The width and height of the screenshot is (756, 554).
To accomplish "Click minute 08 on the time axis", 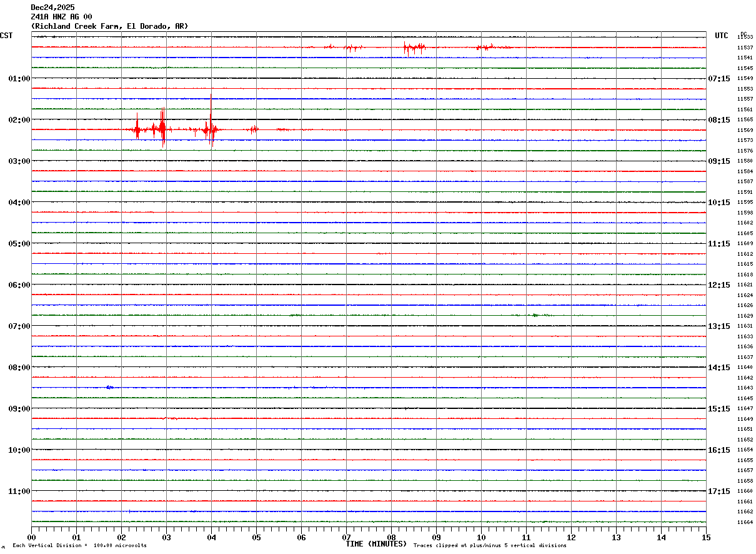I will pyautogui.click(x=391, y=537).
